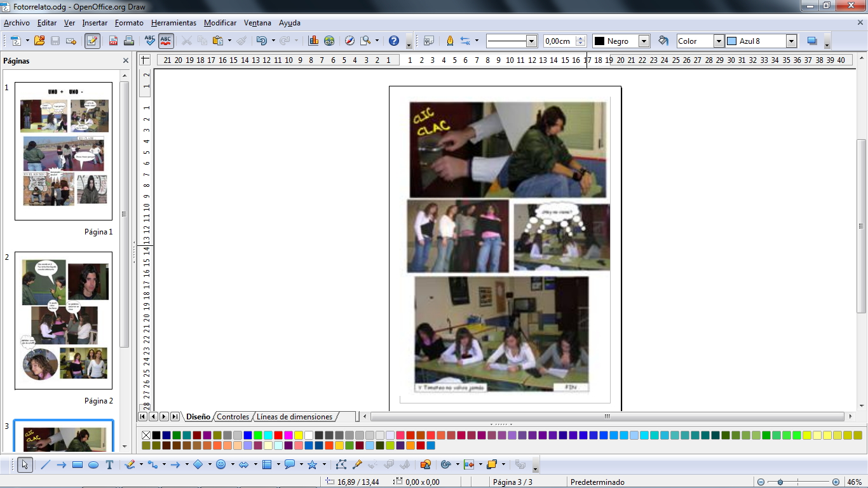This screenshot has width=868, height=488.
Task: Open the Azul 8 fill color dropdown
Action: tap(791, 41)
